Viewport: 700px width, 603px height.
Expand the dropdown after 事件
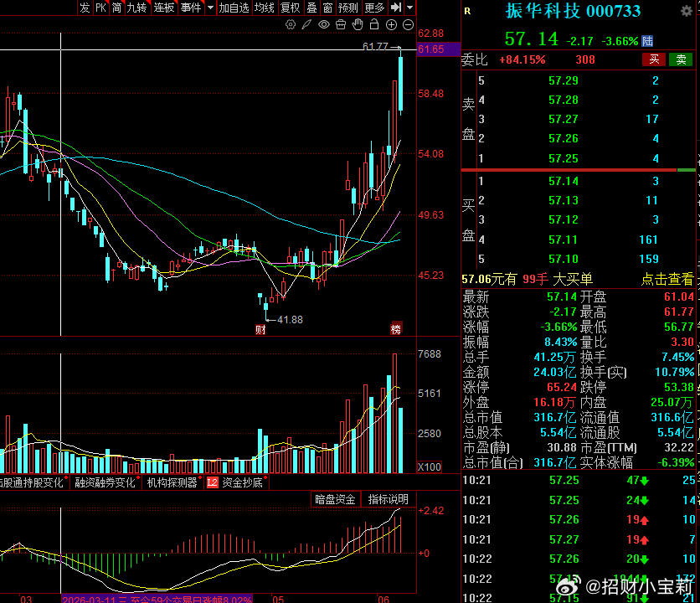coord(210,8)
